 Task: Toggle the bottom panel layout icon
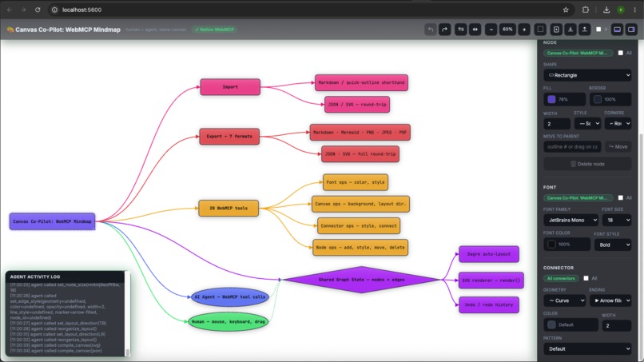pos(618,30)
